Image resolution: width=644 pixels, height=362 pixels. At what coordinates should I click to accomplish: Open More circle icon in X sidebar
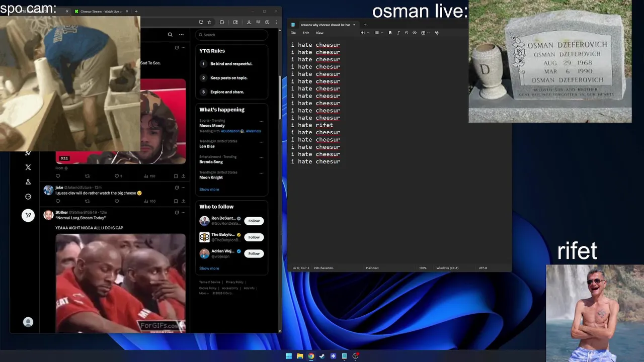28,197
